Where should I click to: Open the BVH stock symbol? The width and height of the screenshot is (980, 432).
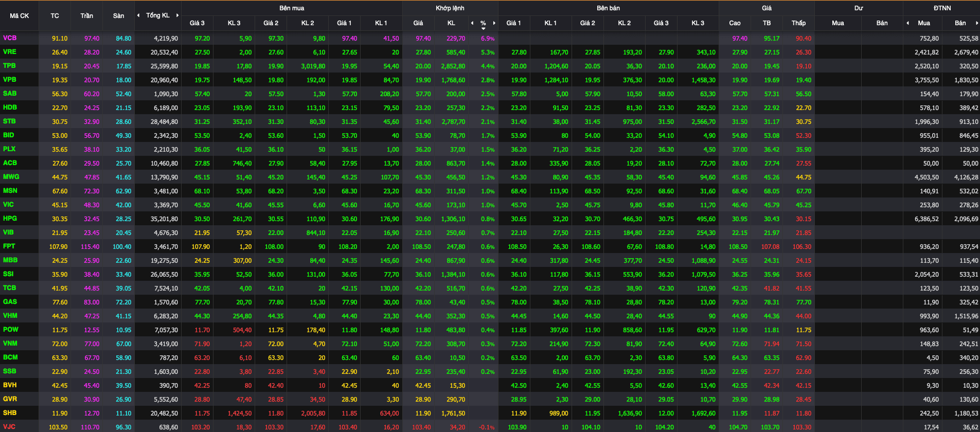[10, 385]
